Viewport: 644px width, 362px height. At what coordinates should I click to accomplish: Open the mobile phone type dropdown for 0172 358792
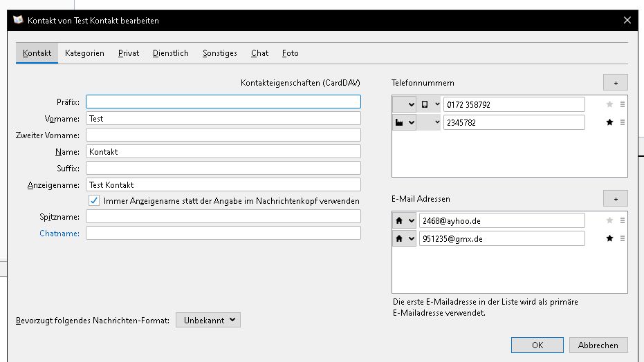tap(429, 105)
